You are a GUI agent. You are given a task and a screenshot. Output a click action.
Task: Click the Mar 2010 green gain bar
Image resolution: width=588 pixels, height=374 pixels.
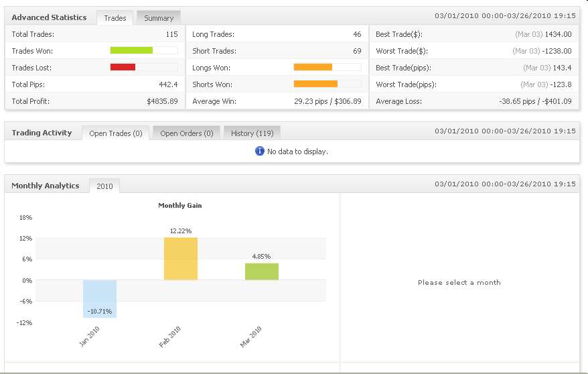coord(262,271)
